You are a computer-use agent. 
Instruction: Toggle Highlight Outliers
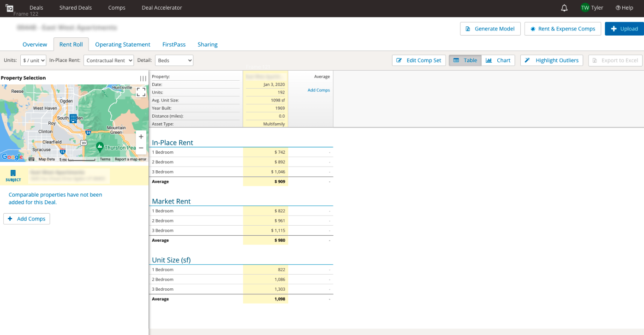coord(552,60)
